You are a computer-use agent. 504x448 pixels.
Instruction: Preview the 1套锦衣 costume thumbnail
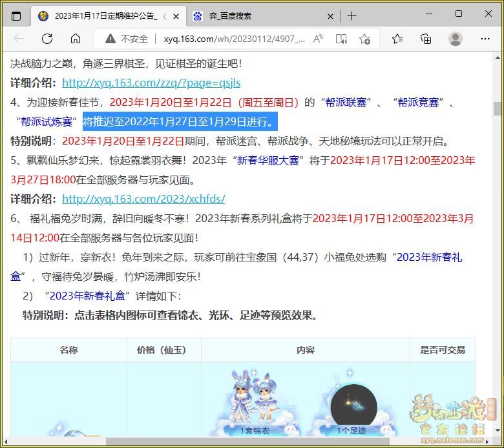pos(255,403)
